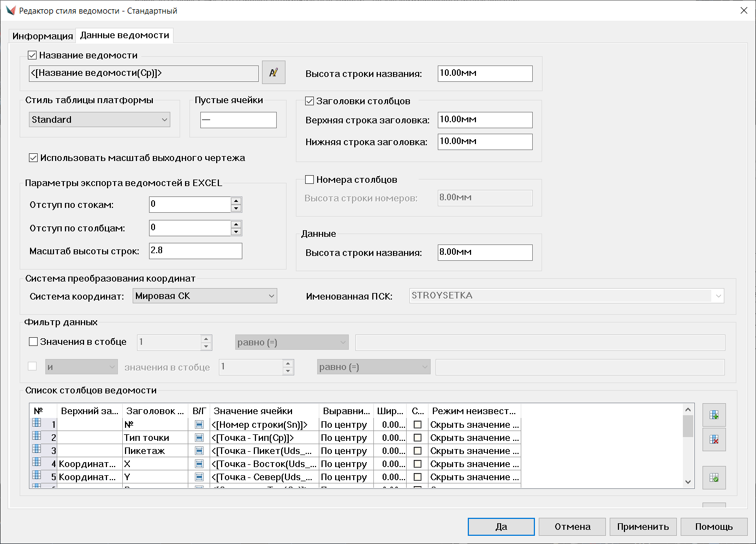Open the Стиль таблицы платформы Standard dropdown
The width and height of the screenshot is (756, 544).
tap(99, 119)
